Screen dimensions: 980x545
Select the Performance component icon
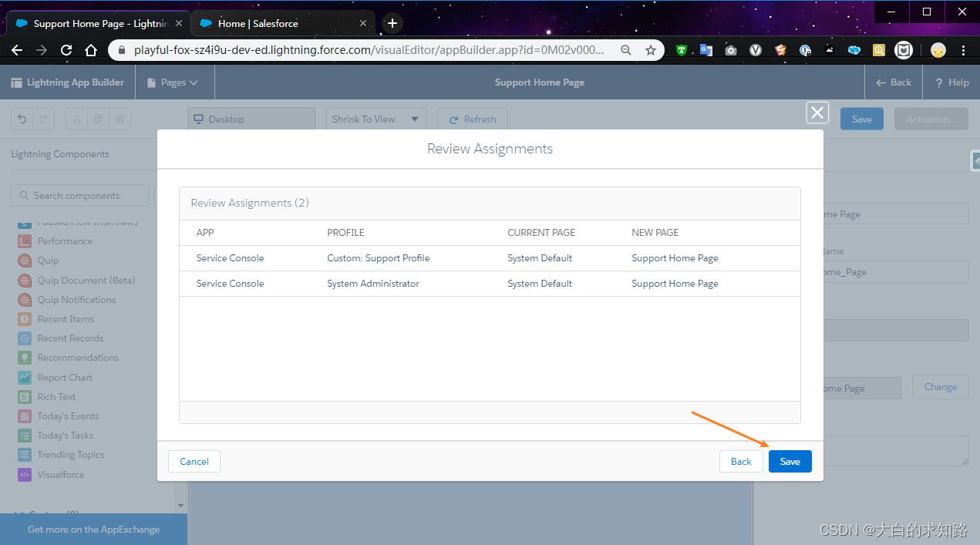click(x=25, y=241)
